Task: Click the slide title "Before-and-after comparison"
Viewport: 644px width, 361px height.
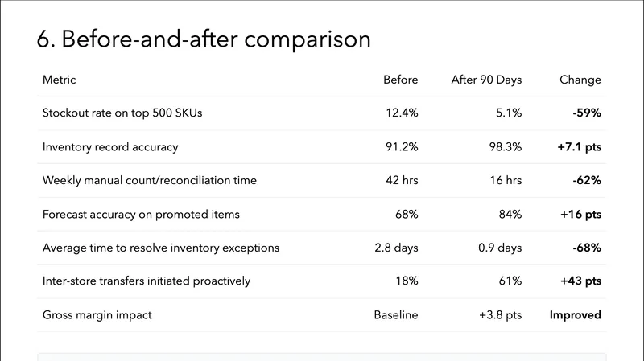Action: (x=204, y=39)
